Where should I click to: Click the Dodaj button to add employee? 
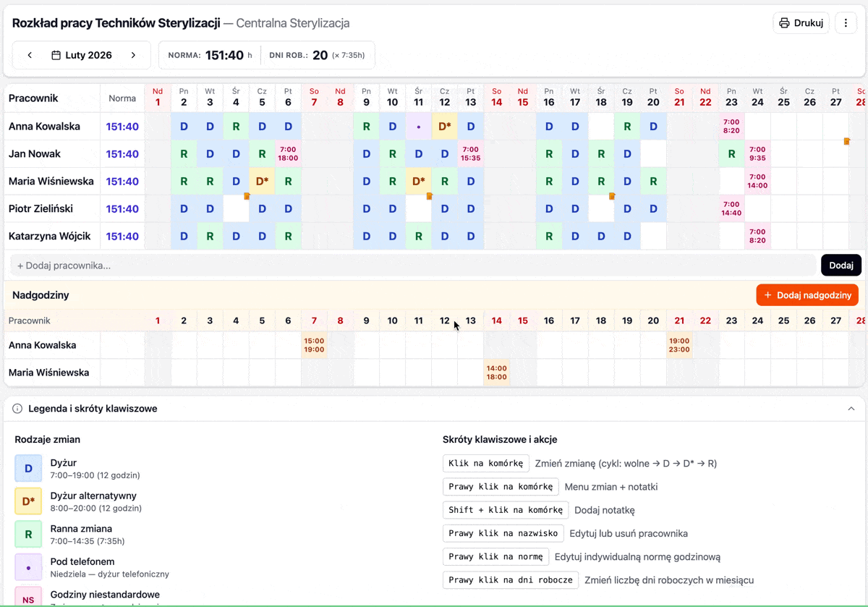[841, 266]
